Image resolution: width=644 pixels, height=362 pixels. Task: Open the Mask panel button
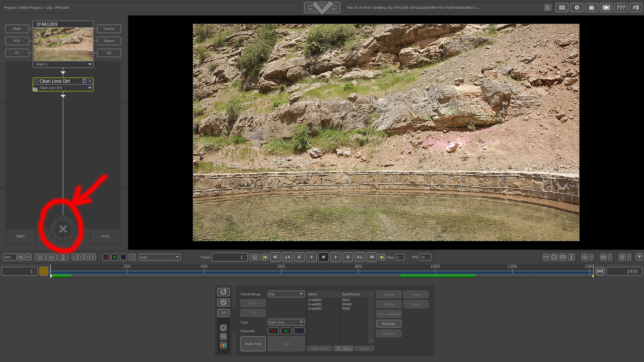click(x=17, y=29)
